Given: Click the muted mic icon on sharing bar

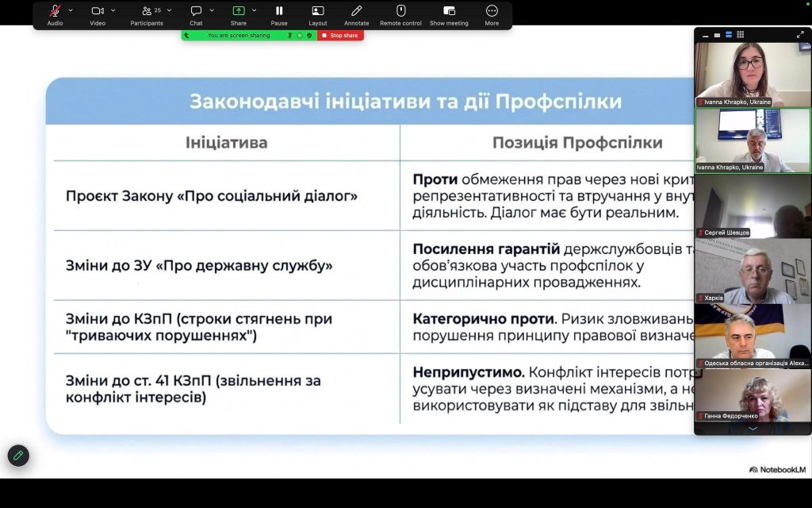Looking at the screenshot, I should point(290,35).
